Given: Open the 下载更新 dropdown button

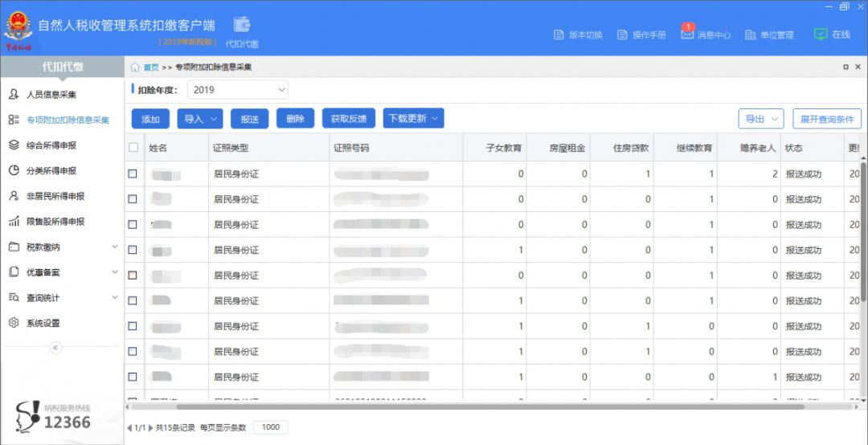Looking at the screenshot, I should pyautogui.click(x=414, y=118).
